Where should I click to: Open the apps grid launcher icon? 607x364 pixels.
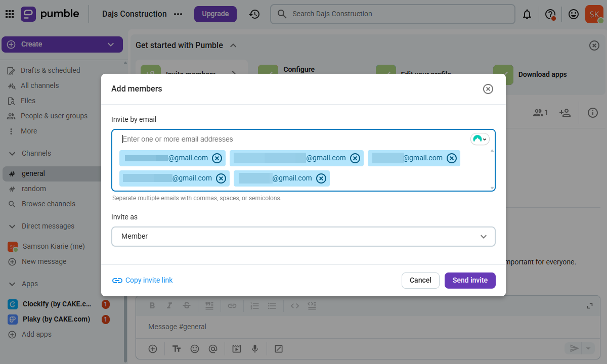[9, 14]
